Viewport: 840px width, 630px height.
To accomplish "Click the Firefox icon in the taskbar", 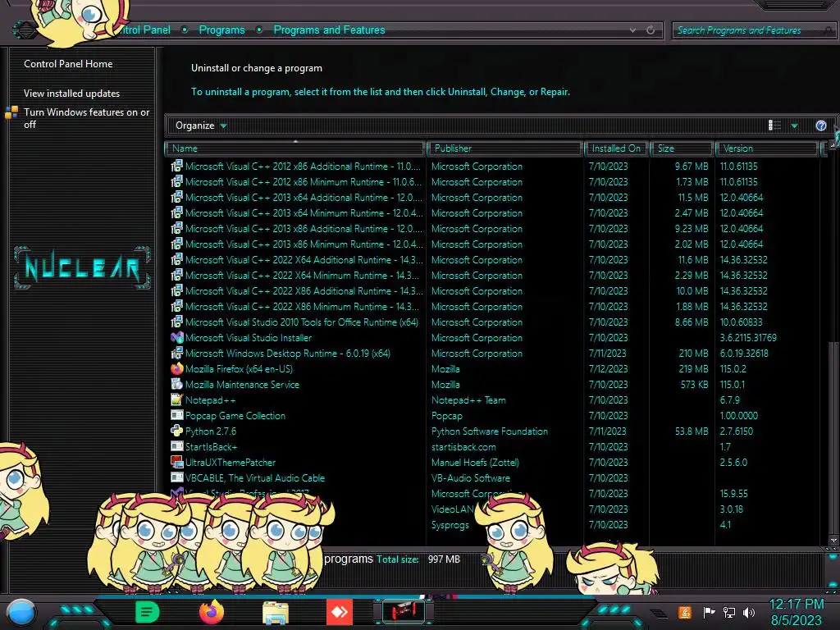I will (211, 612).
